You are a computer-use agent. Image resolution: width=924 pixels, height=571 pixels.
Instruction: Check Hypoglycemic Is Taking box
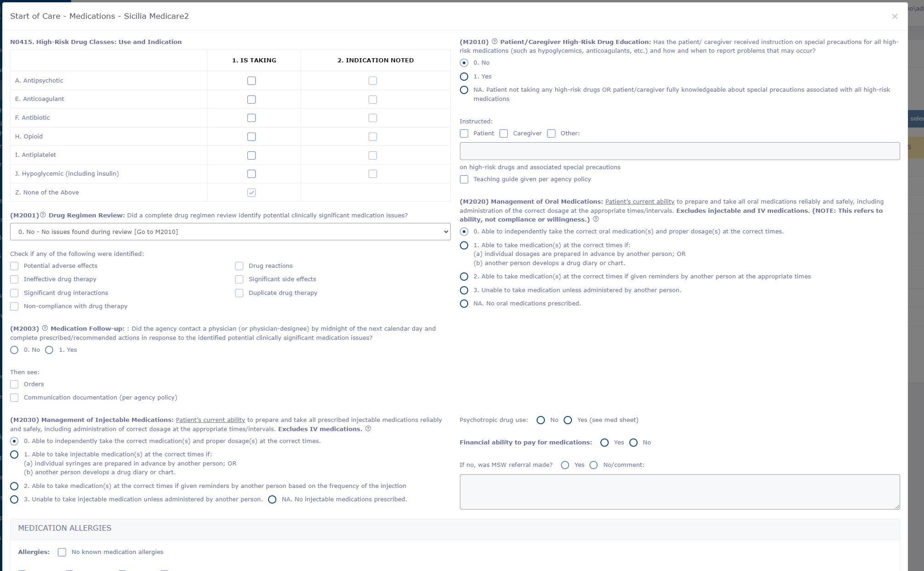[x=252, y=174]
